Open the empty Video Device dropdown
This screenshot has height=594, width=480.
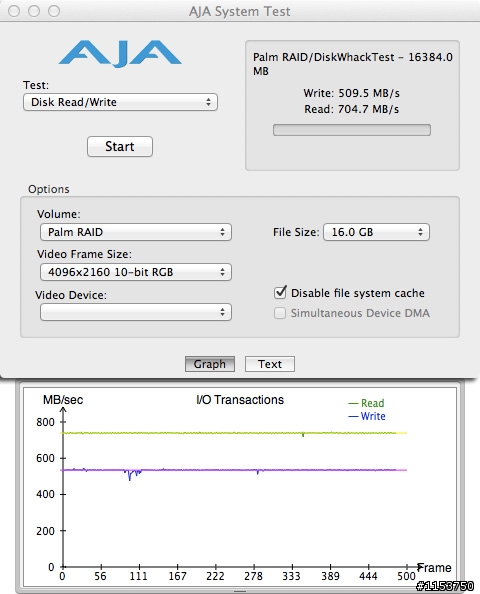(136, 312)
